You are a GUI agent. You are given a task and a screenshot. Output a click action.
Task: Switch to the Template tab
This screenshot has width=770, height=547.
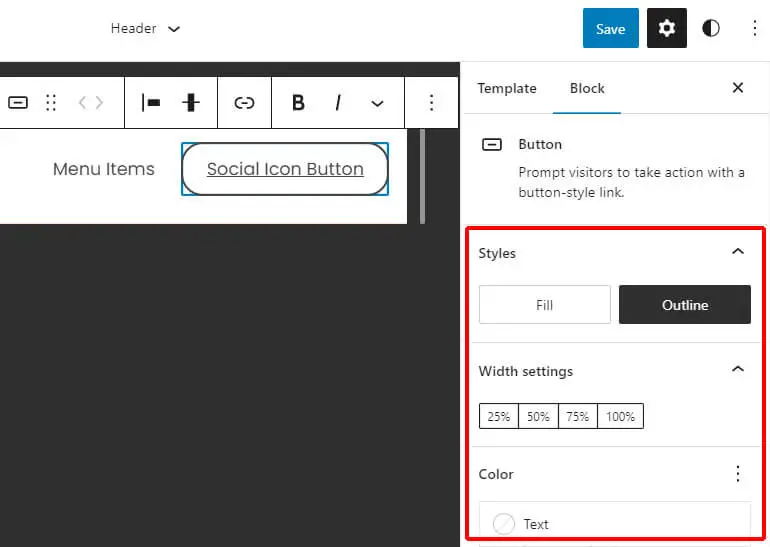(x=507, y=88)
